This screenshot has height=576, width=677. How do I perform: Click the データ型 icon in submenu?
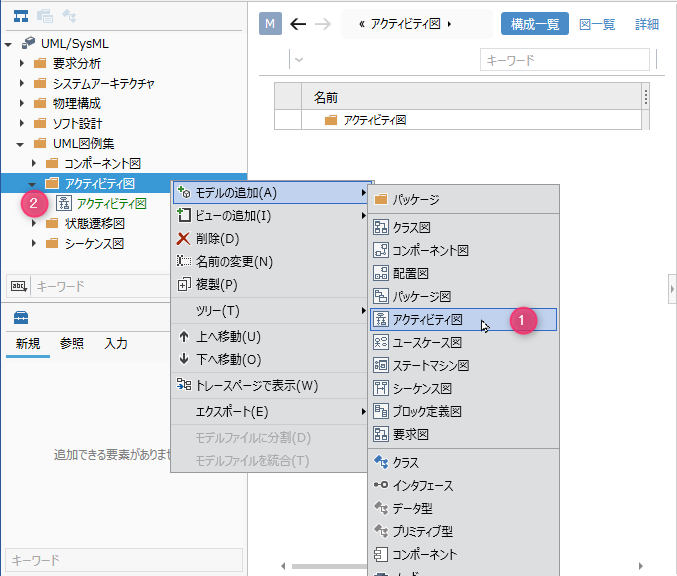pyautogui.click(x=381, y=508)
